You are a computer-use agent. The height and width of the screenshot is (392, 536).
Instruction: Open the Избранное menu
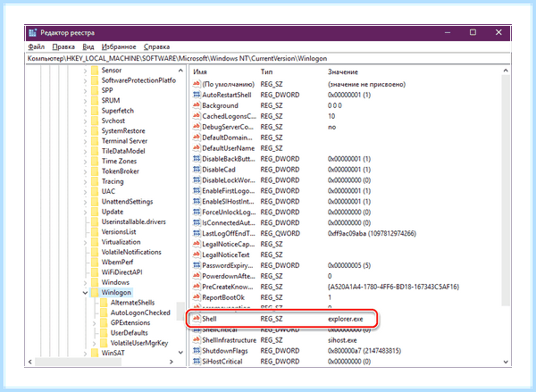click(x=119, y=46)
